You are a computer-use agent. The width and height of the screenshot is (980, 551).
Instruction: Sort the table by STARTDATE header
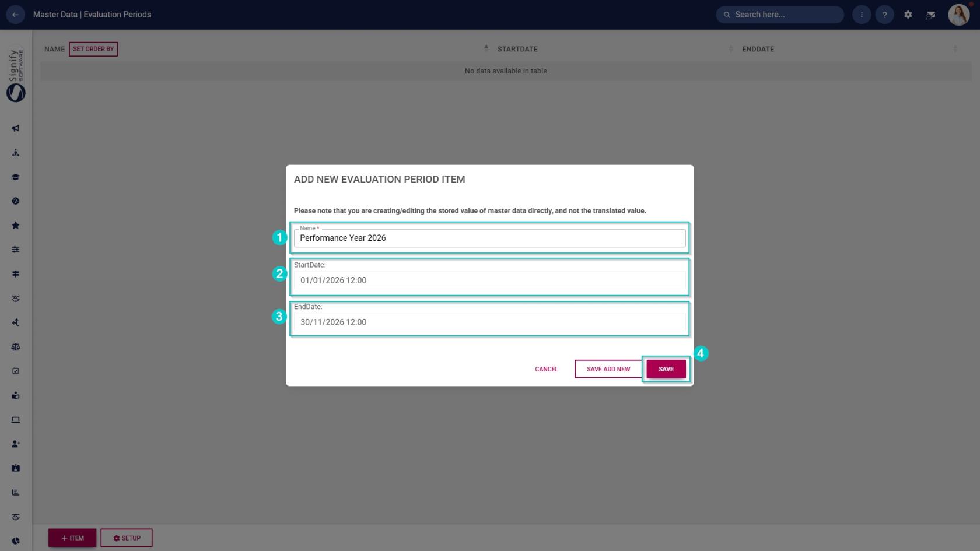pos(517,49)
